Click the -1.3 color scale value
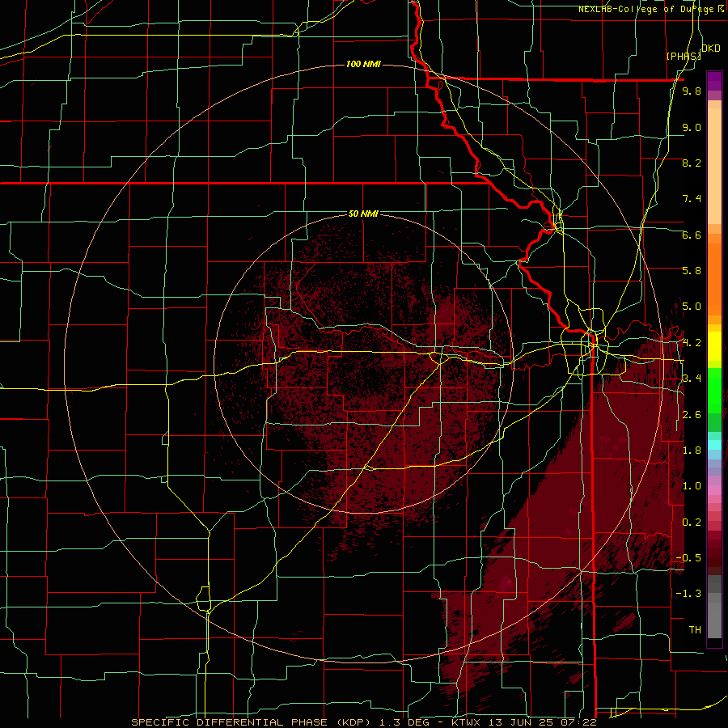The width and height of the screenshot is (728, 728). pos(688,594)
